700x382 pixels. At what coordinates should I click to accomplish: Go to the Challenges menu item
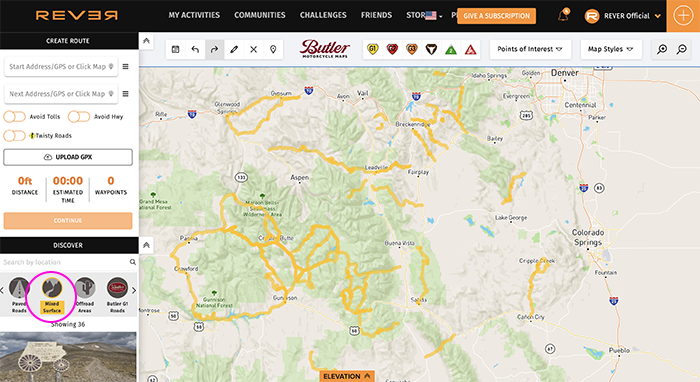pyautogui.click(x=323, y=15)
